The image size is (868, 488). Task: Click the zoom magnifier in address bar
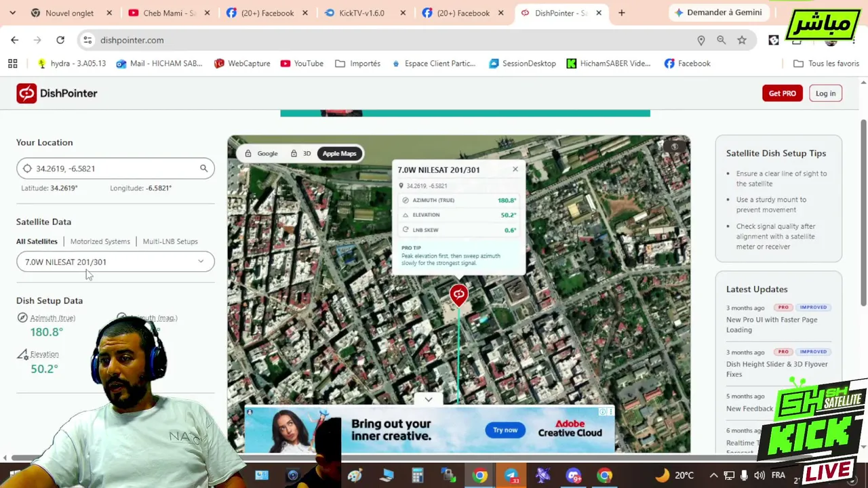point(721,40)
